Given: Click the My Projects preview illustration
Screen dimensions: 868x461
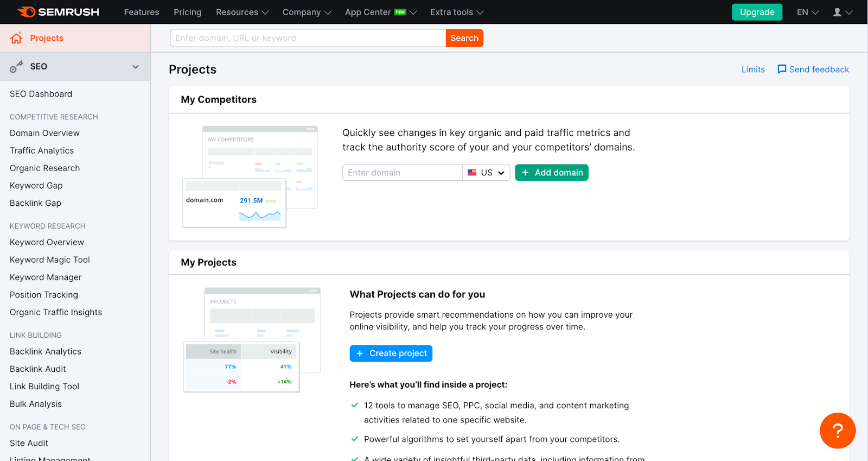Looking at the screenshot, I should pos(252,340).
